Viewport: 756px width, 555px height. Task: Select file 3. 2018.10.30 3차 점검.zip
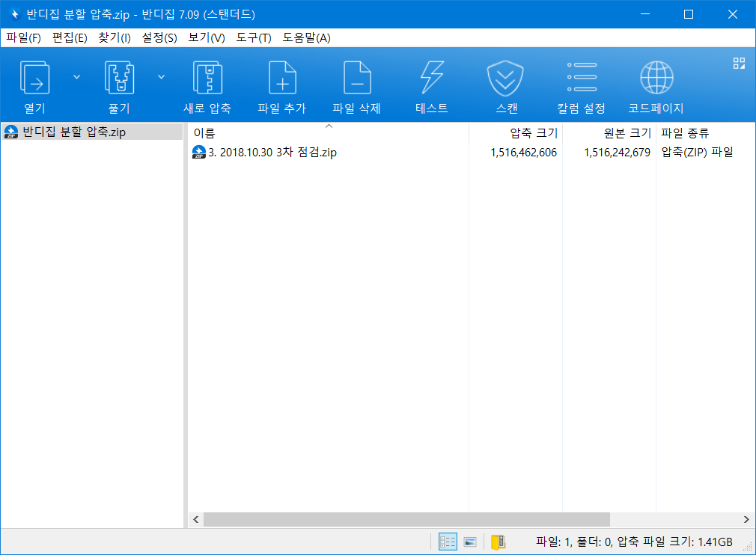pyautogui.click(x=272, y=153)
